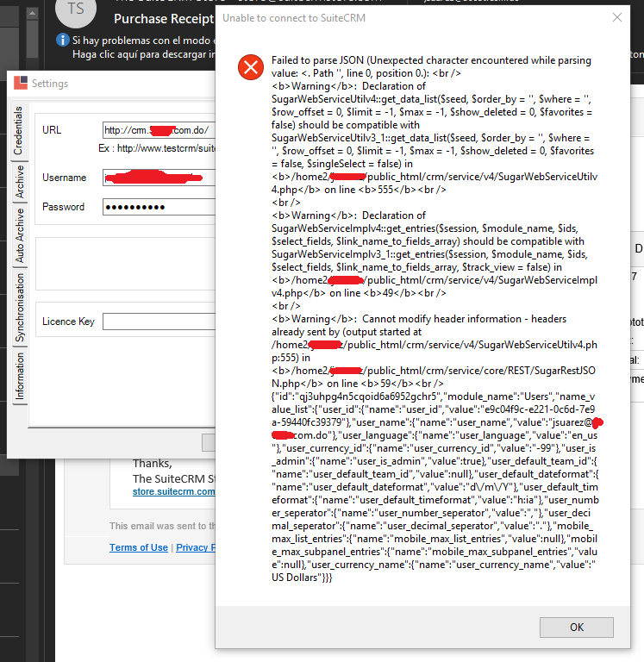The height and width of the screenshot is (662, 644).
Task: Open the Terms of Use link
Action: [139, 547]
